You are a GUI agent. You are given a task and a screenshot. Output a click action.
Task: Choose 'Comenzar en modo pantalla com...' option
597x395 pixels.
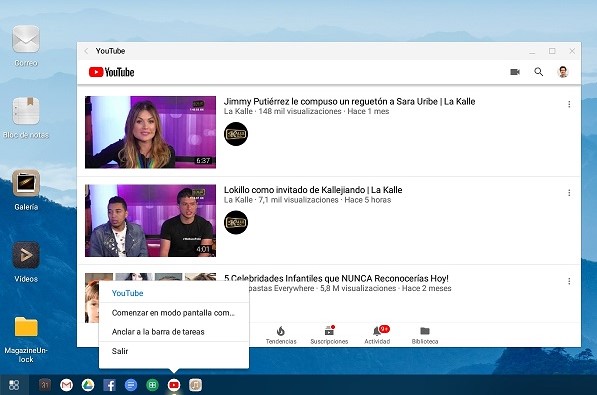click(174, 313)
